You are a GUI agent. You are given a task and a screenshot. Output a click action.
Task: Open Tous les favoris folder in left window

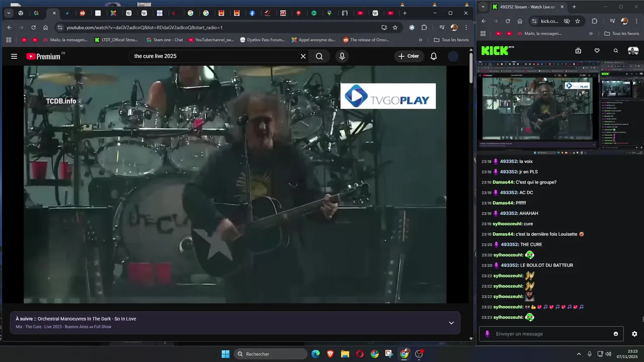tap(451, 40)
